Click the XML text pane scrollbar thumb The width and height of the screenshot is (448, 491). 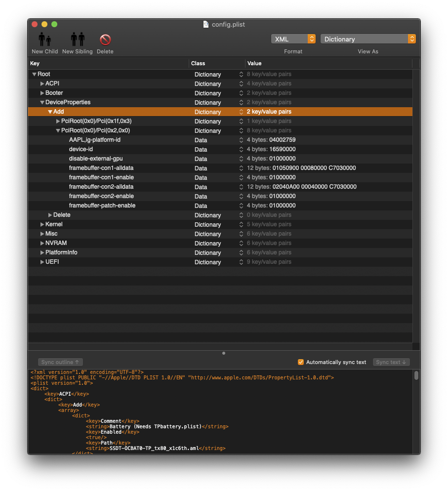(416, 375)
